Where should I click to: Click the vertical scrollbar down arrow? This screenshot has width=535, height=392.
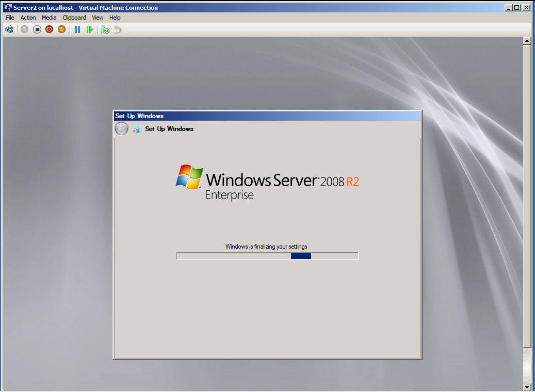click(527, 387)
